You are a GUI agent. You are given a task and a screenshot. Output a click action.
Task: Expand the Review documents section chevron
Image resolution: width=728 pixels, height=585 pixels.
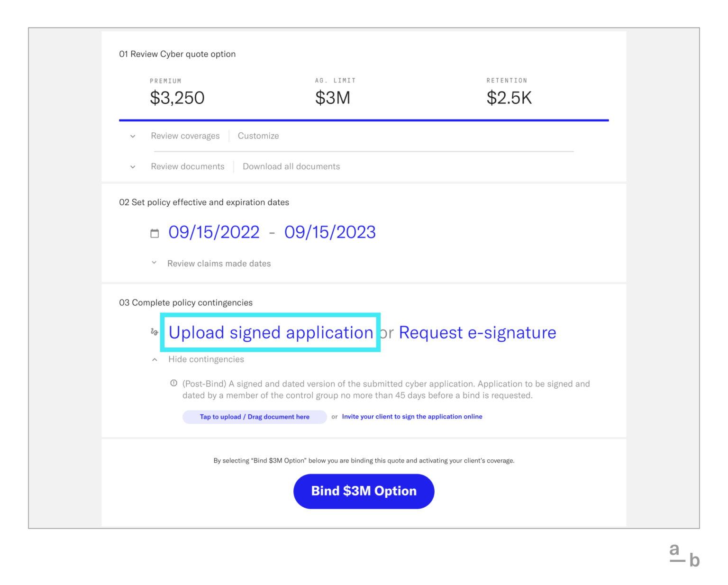coord(132,166)
